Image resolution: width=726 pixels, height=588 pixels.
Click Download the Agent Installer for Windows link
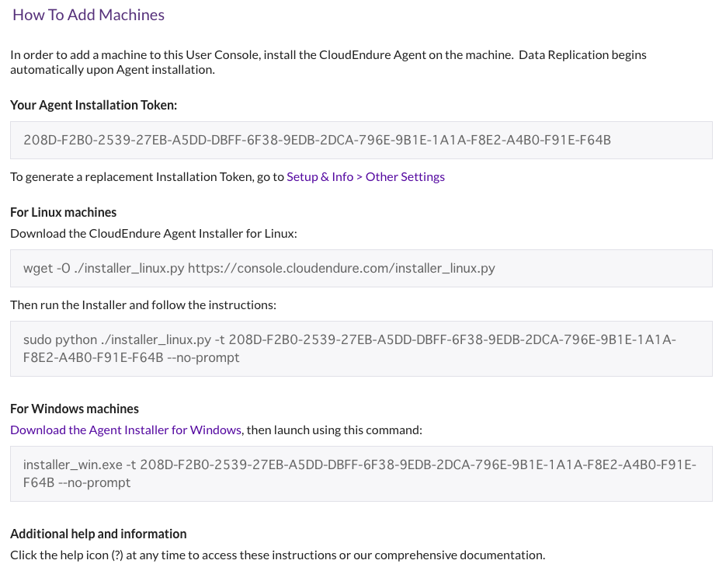[x=126, y=430]
